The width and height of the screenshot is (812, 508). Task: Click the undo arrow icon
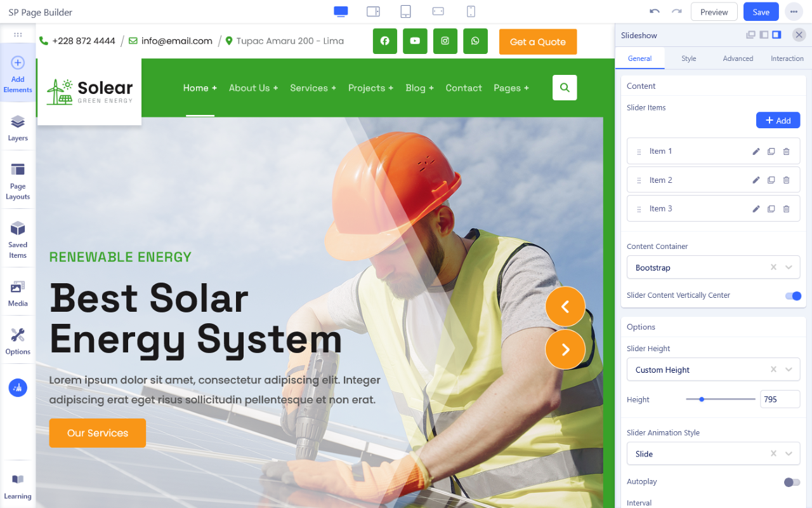click(655, 11)
